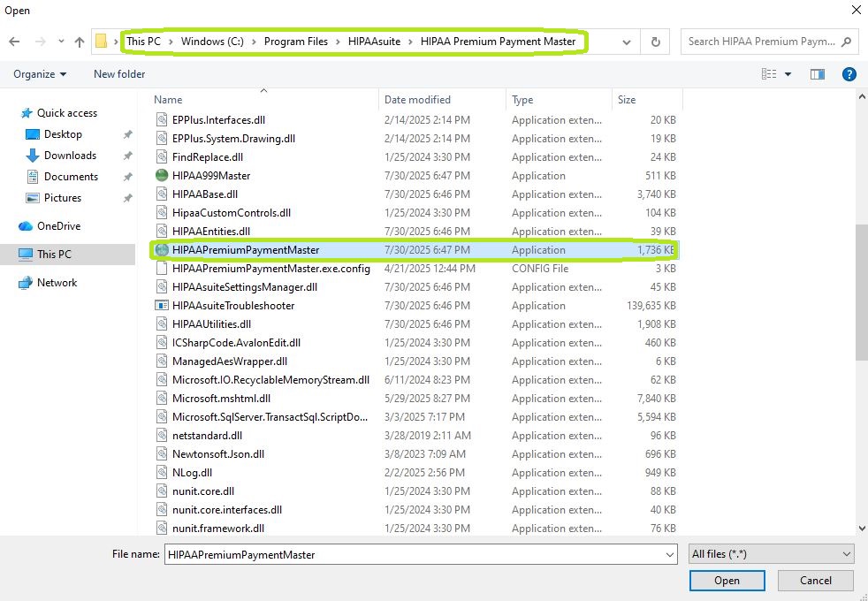Click ManagedAesWrapper.dll file icon
Image resolution: width=868 pixels, height=601 pixels.
(162, 361)
